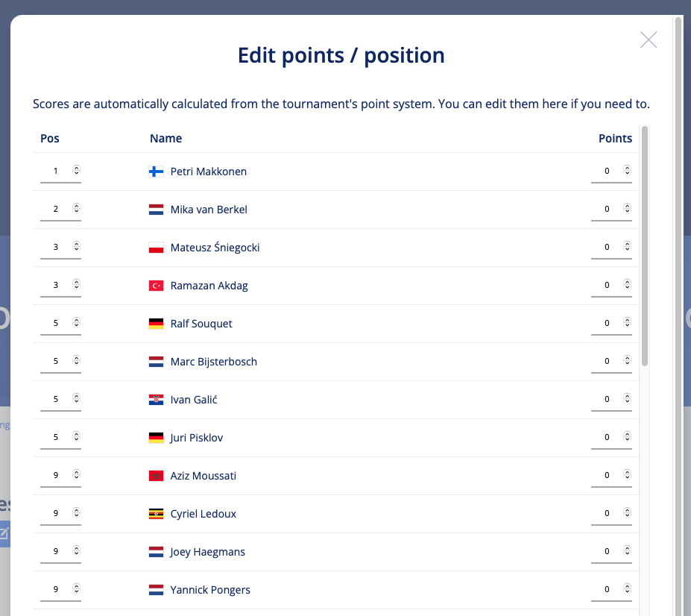This screenshot has width=691, height=616.
Task: Close the Edit points / position dialog
Action: pyautogui.click(x=649, y=40)
